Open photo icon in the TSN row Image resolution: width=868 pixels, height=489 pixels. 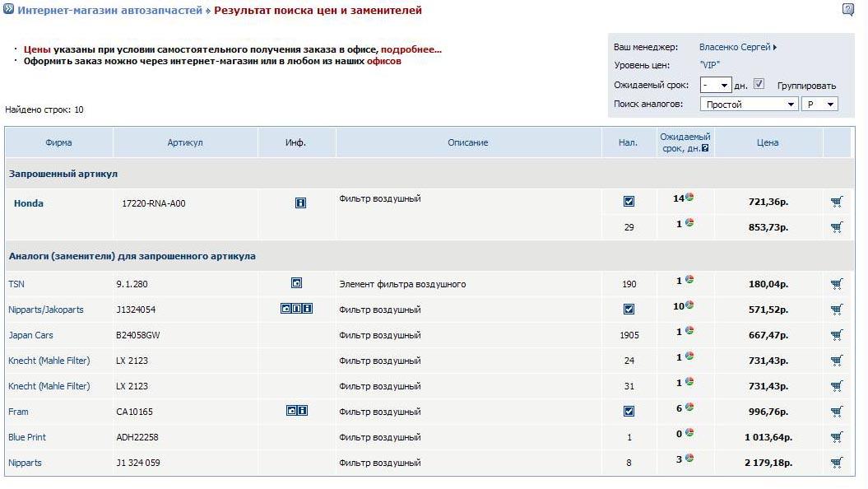[297, 283]
